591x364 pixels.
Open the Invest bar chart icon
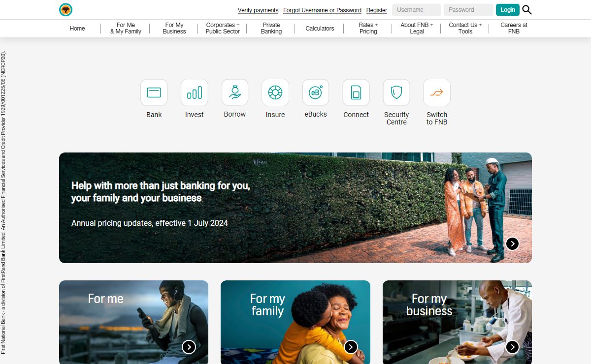[x=195, y=92]
